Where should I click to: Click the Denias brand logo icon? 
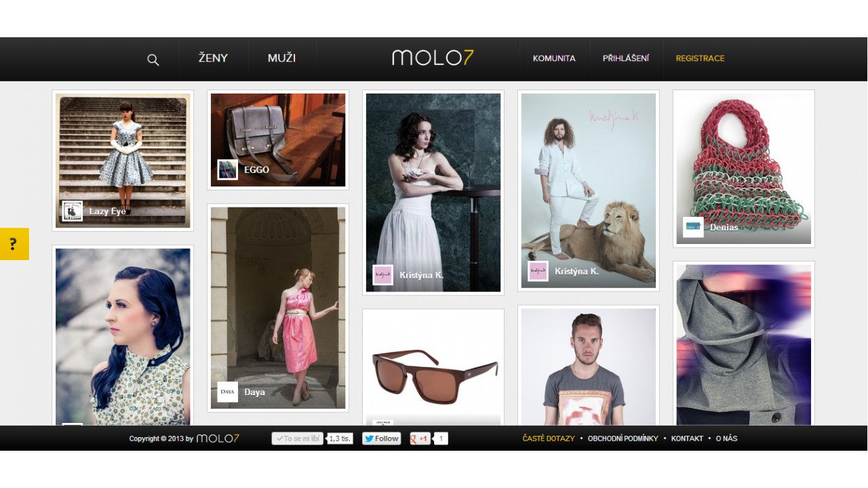(x=693, y=227)
